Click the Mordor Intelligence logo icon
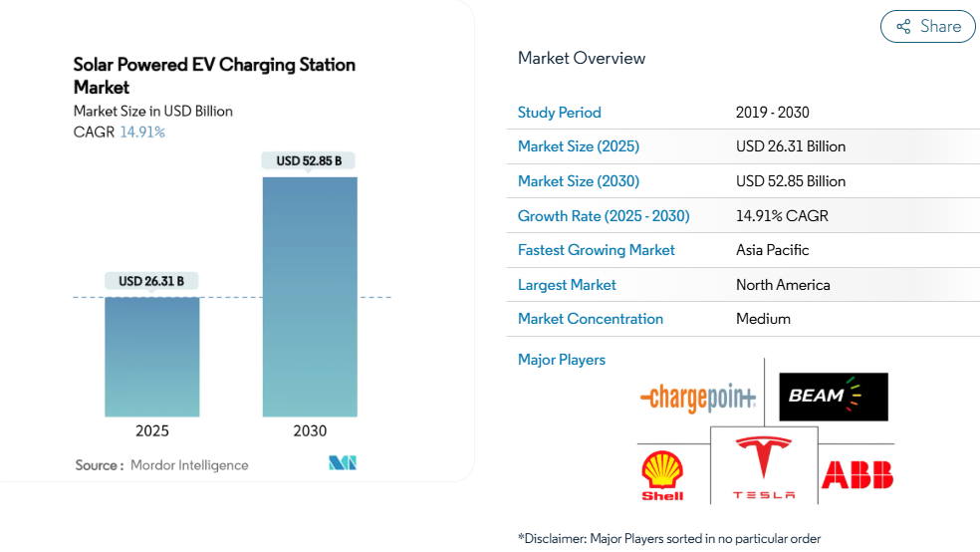 click(342, 463)
